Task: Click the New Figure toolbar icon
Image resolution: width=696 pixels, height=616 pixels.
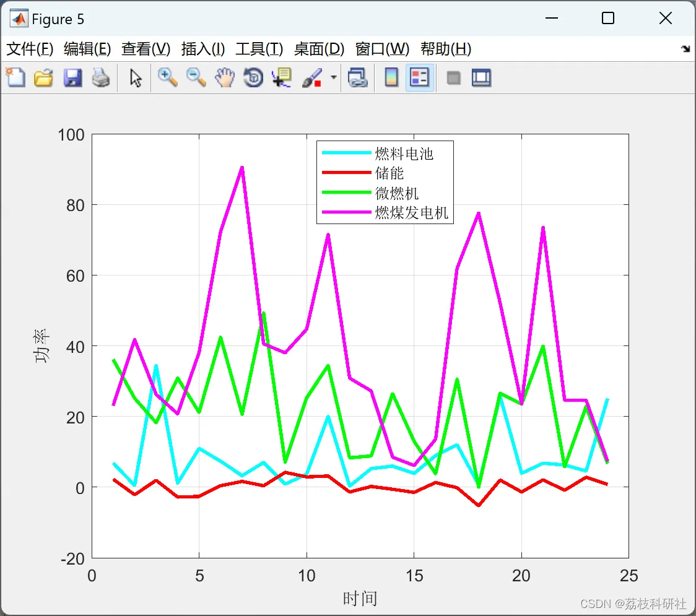Action: click(15, 77)
